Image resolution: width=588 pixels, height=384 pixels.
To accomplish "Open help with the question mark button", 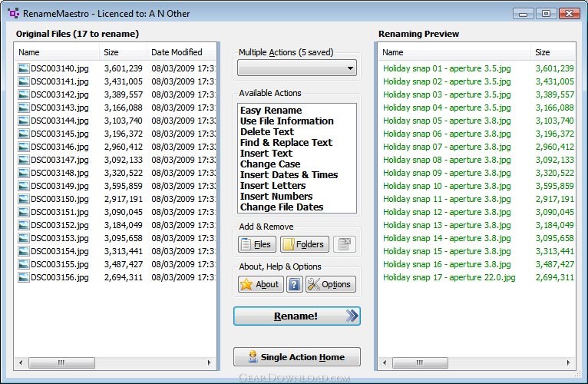I will tap(294, 284).
